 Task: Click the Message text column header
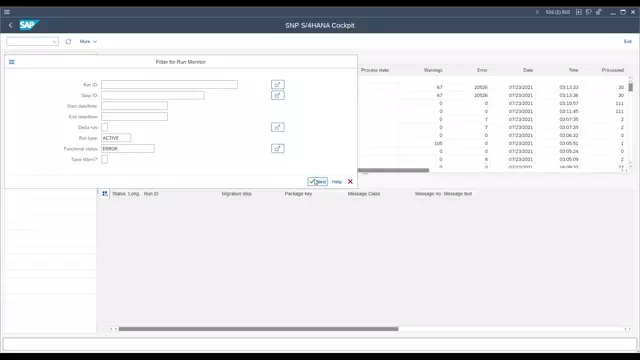(x=458, y=193)
